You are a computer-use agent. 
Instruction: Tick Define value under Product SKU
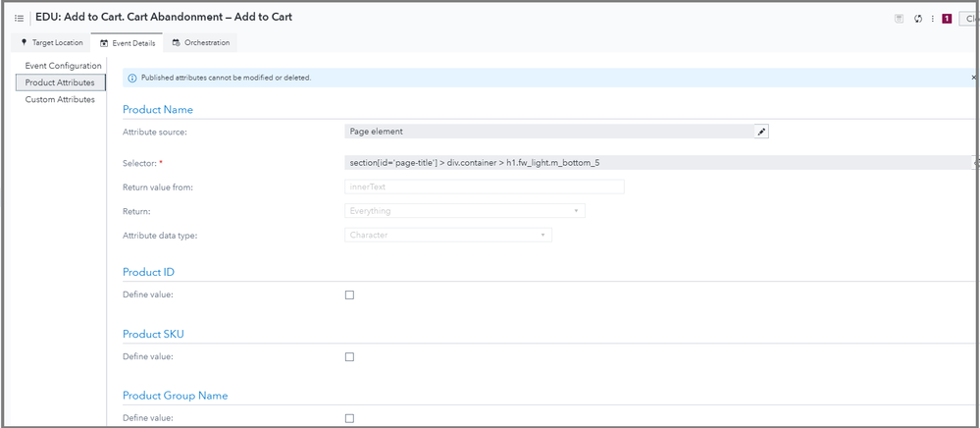(x=349, y=357)
